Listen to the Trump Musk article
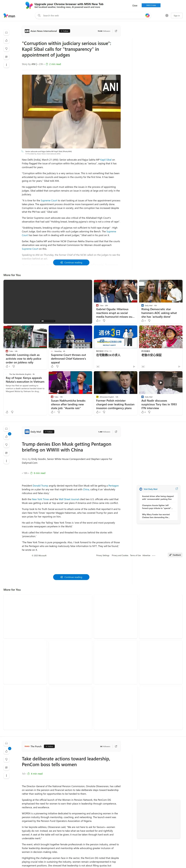 6,429
